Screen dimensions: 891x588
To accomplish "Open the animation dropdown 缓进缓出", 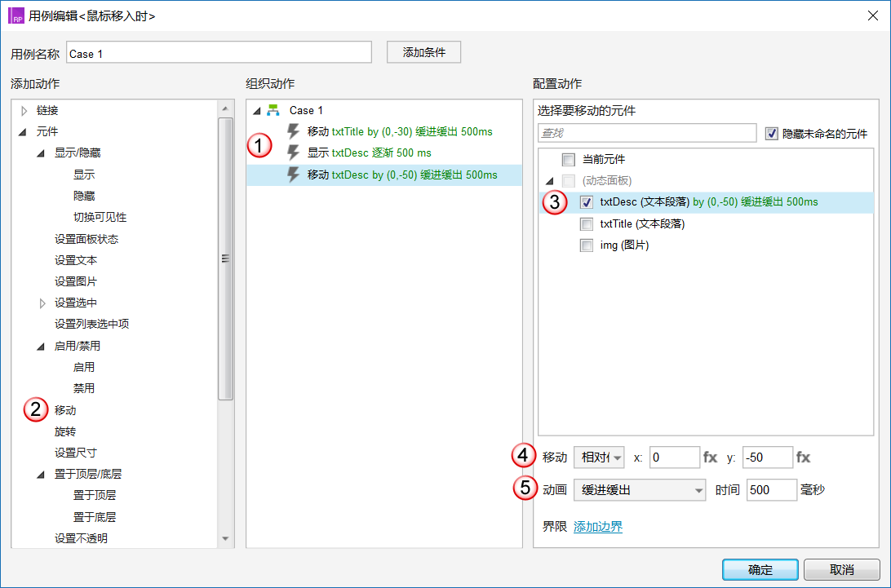I will 640,489.
